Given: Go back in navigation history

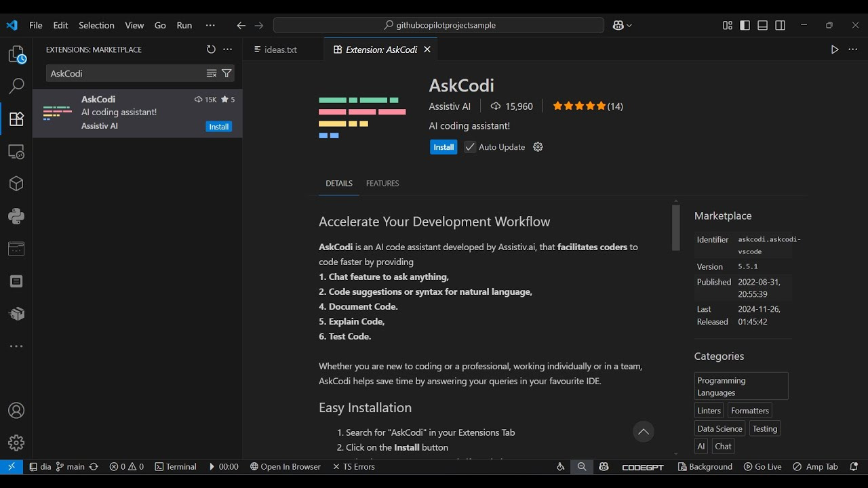Looking at the screenshot, I should tap(241, 25).
